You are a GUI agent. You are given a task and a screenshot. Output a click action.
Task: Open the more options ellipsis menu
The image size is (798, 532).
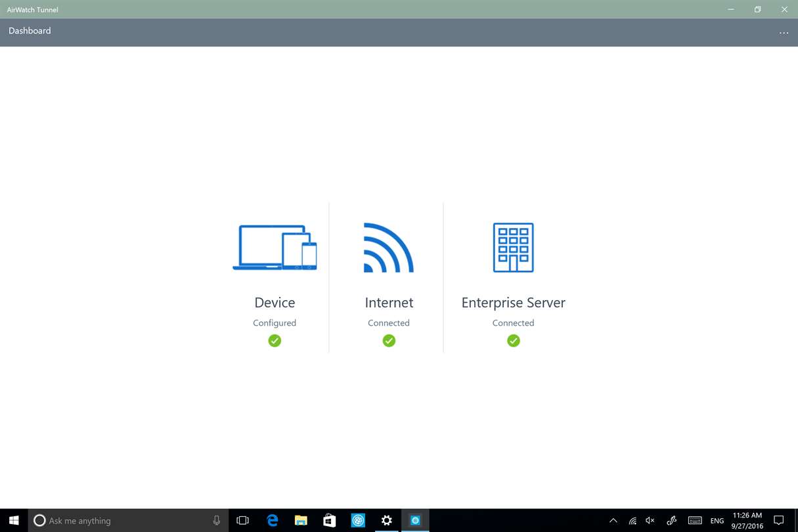(784, 32)
